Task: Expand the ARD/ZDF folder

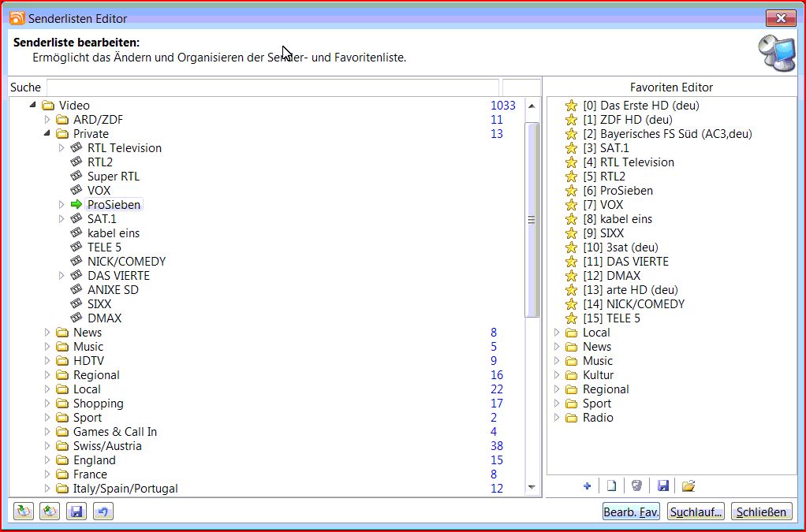Action: tap(47, 120)
